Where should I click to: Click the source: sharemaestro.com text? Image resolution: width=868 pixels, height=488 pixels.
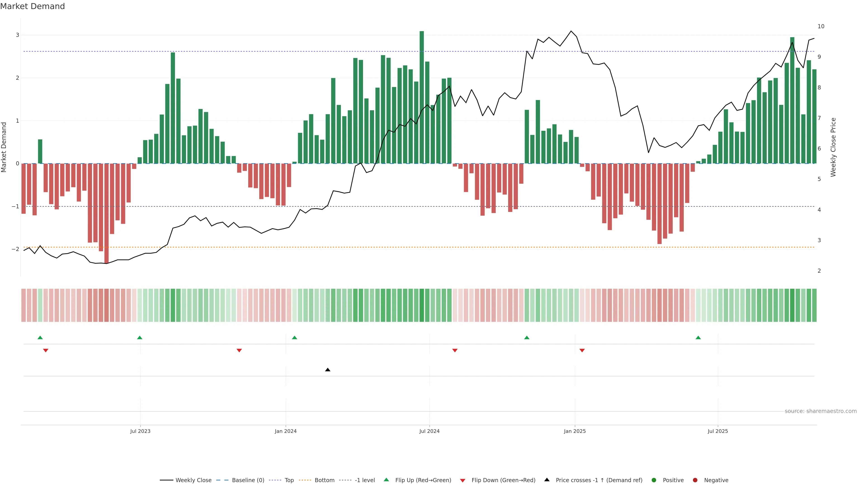821,411
